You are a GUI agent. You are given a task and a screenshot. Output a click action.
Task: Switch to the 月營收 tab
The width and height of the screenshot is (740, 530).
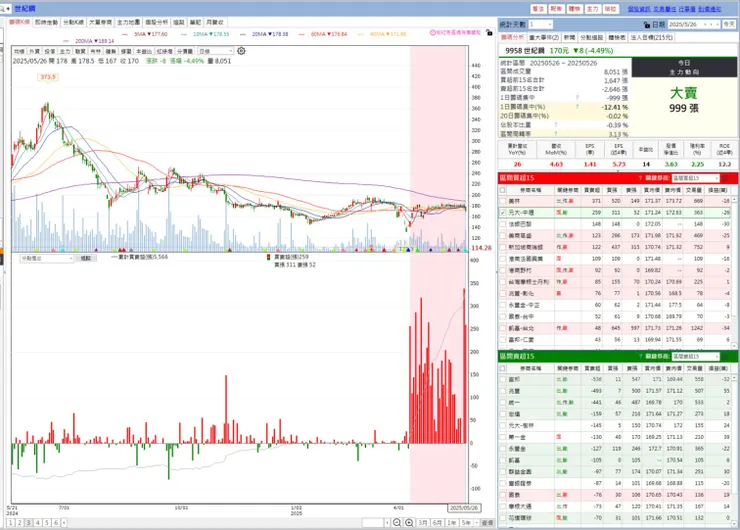pos(215,22)
